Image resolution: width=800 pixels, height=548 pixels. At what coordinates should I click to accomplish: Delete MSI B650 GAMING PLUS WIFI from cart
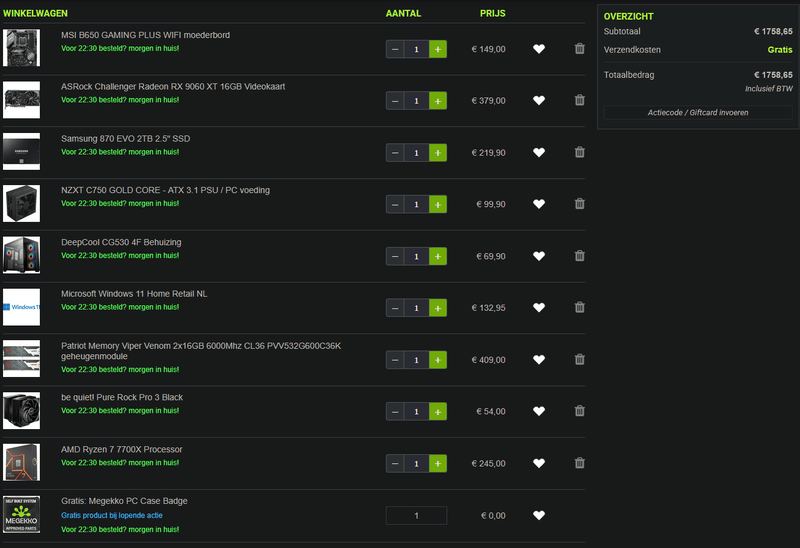(580, 48)
